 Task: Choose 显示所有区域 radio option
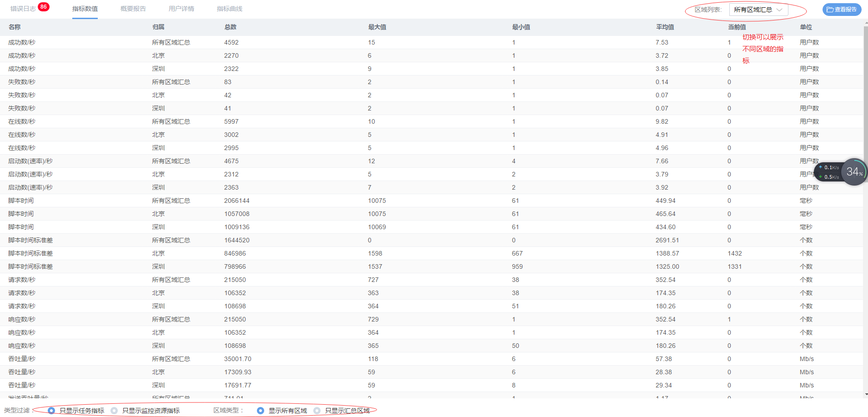(x=261, y=411)
